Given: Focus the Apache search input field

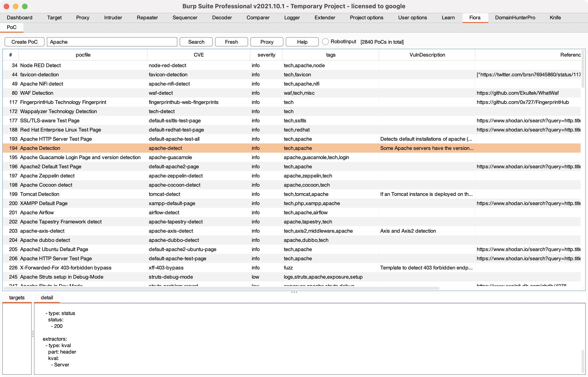Looking at the screenshot, I should click(112, 42).
